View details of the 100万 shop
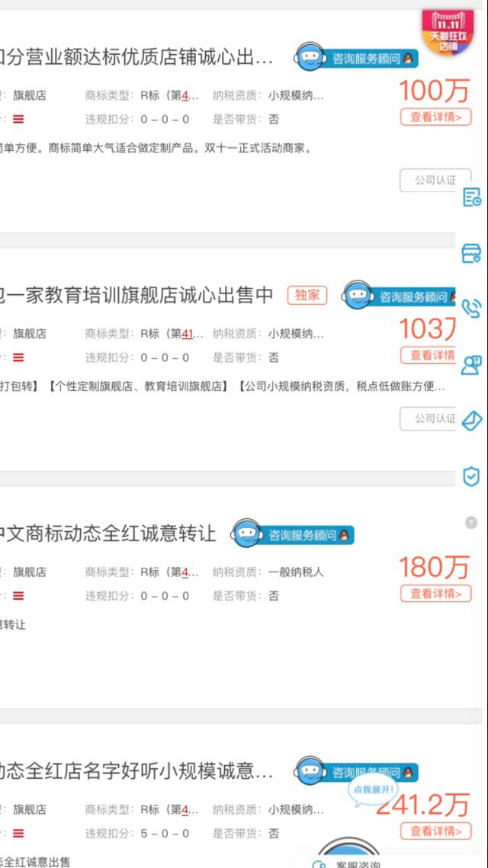The image size is (488, 868). coord(436,117)
